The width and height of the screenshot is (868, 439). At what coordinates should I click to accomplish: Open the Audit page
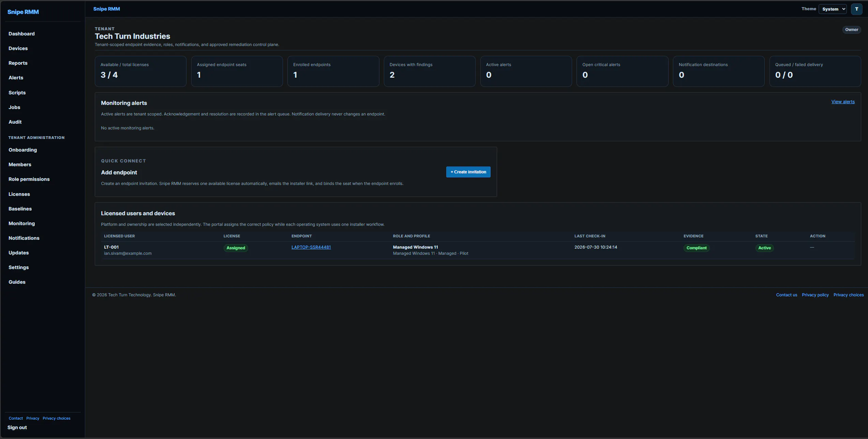[x=15, y=122]
